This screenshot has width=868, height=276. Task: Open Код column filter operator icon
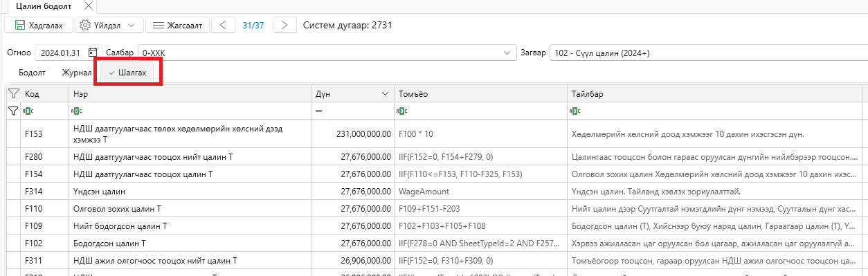tap(28, 111)
